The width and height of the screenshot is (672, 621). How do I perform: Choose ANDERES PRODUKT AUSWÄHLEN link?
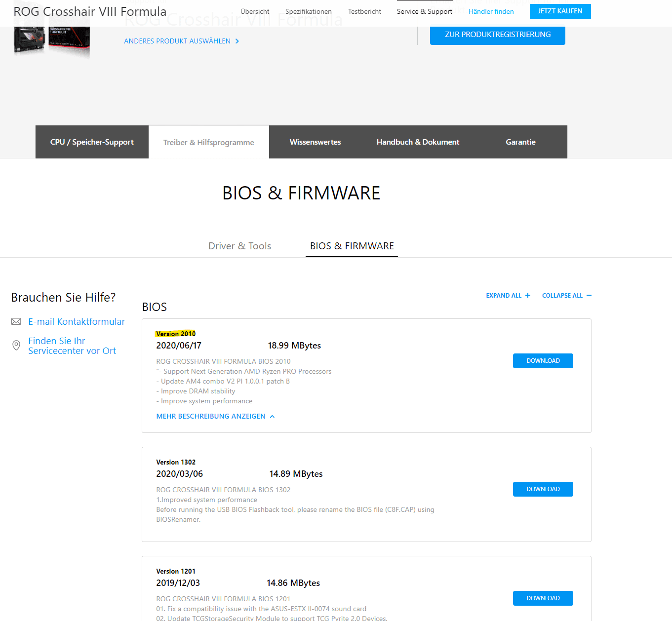point(177,41)
